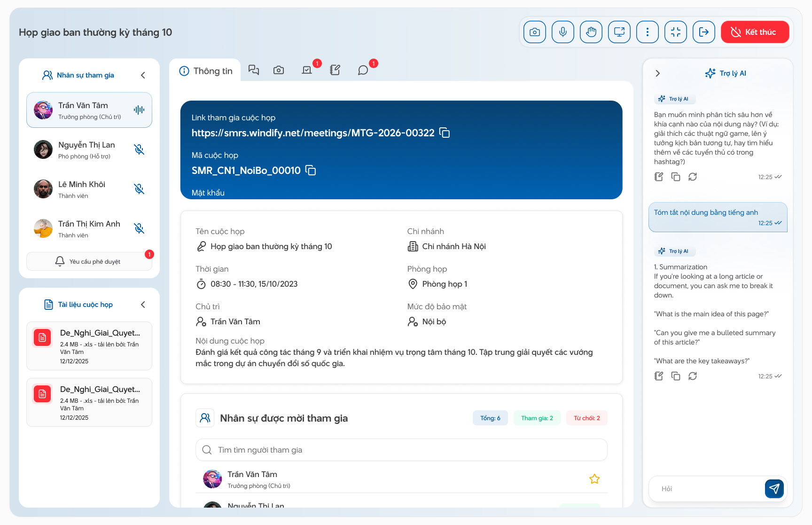This screenshot has height=525, width=812.
Task: Open the meeting URL link
Action: click(x=313, y=133)
